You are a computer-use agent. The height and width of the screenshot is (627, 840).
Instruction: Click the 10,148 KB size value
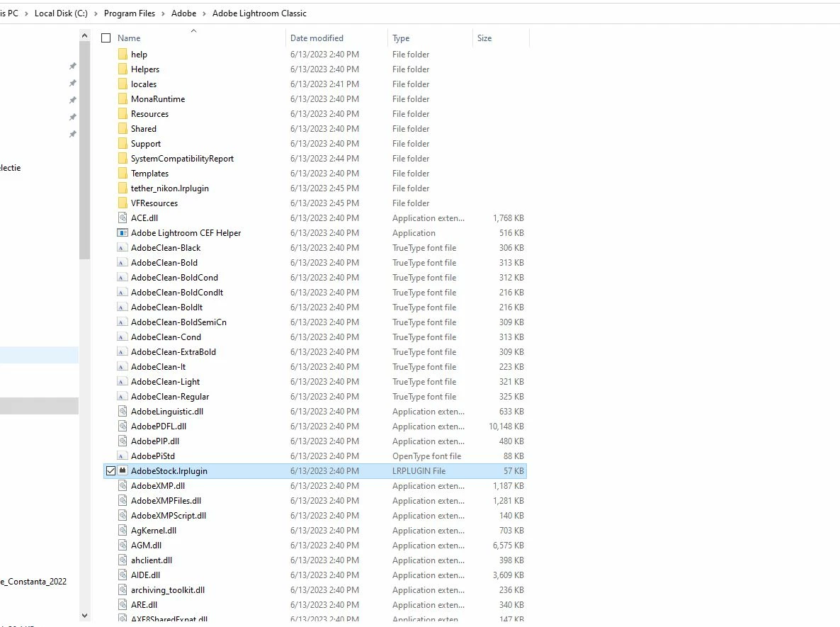coord(506,426)
